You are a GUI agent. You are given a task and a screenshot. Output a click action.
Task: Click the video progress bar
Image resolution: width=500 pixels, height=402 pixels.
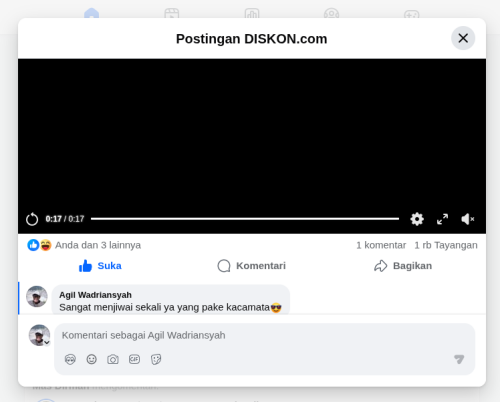245,219
